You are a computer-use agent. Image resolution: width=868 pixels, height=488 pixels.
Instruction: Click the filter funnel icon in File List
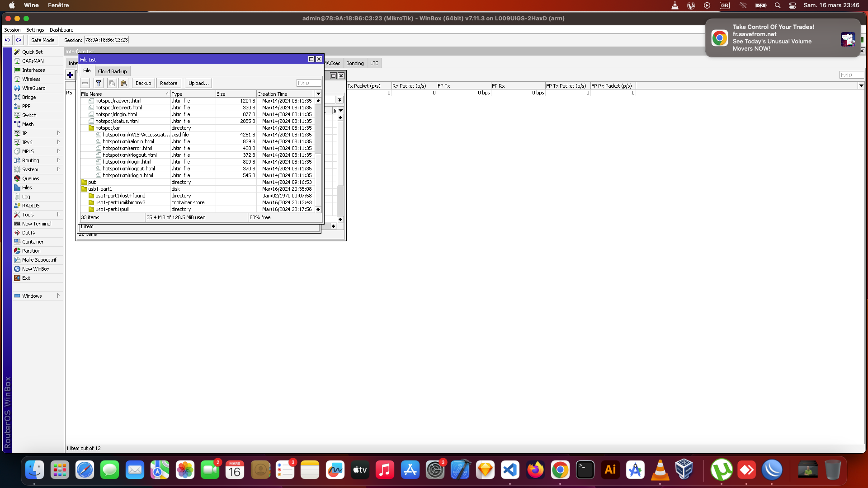pos(98,83)
